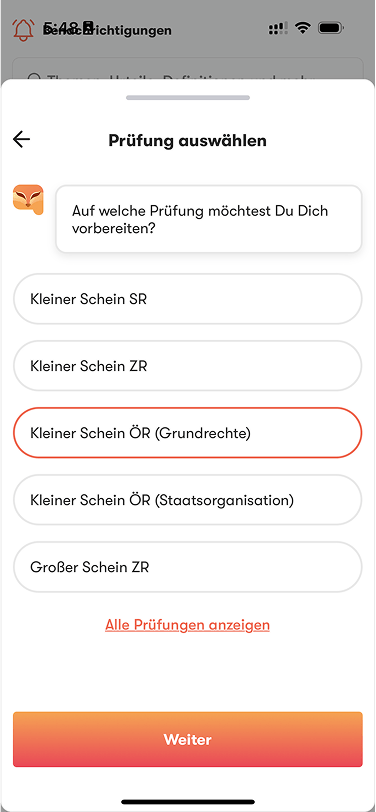
Task: Tap the Wi-Fi status icon
Action: point(302,28)
